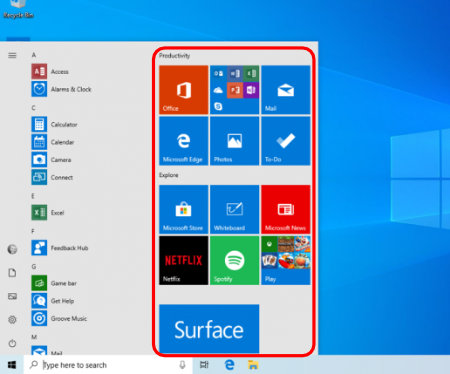
Task: Click the taskbar search box
Action: click(x=108, y=365)
